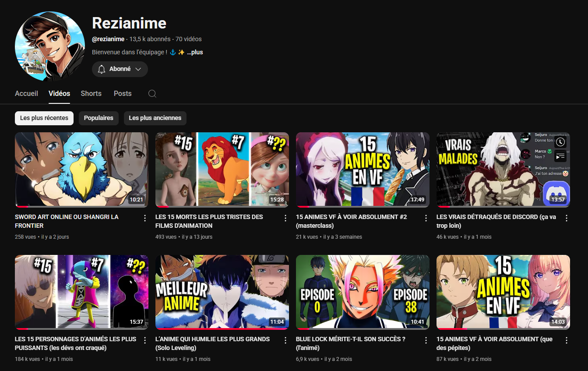Click the Rezianime channel avatar
Viewport: 588px width, 371px height.
point(50,46)
